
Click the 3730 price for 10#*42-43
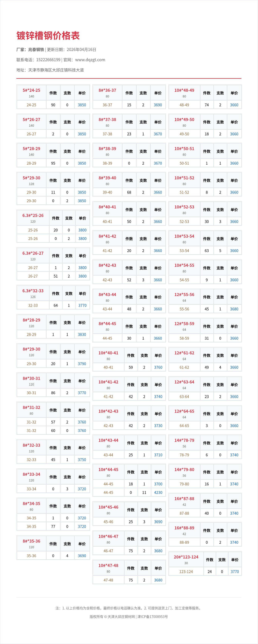158,426
